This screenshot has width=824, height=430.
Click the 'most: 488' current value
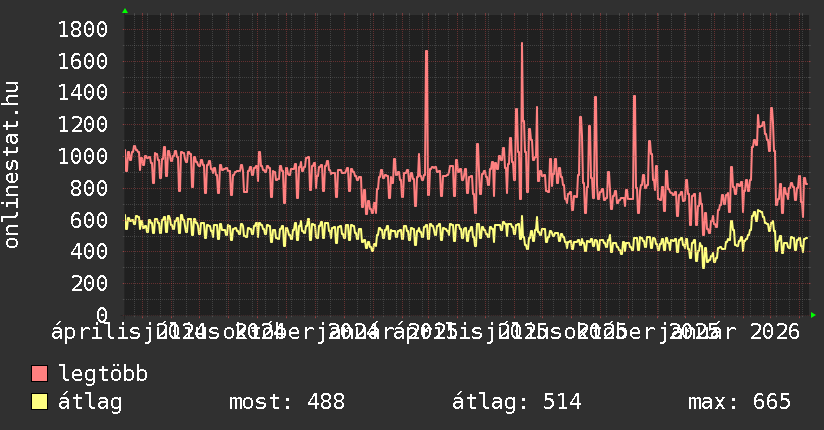pyautogui.click(x=287, y=402)
